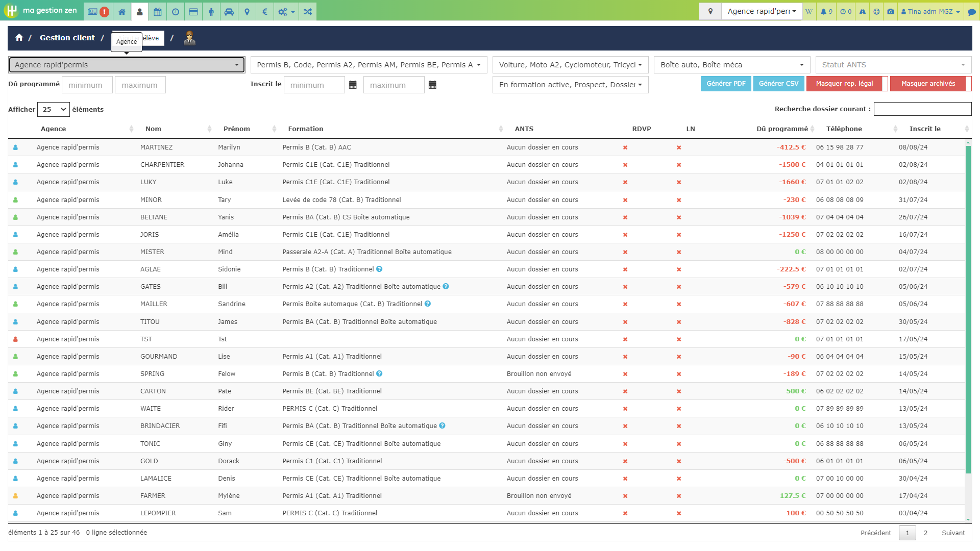980x551 pixels.
Task: Open the Boîte auto, Boîte méca dropdown
Action: click(732, 65)
